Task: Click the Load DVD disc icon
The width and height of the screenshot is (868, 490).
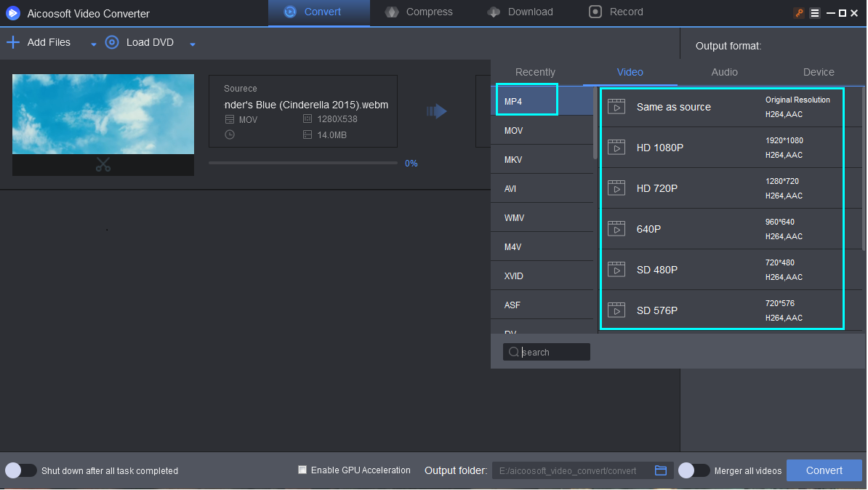Action: 112,42
